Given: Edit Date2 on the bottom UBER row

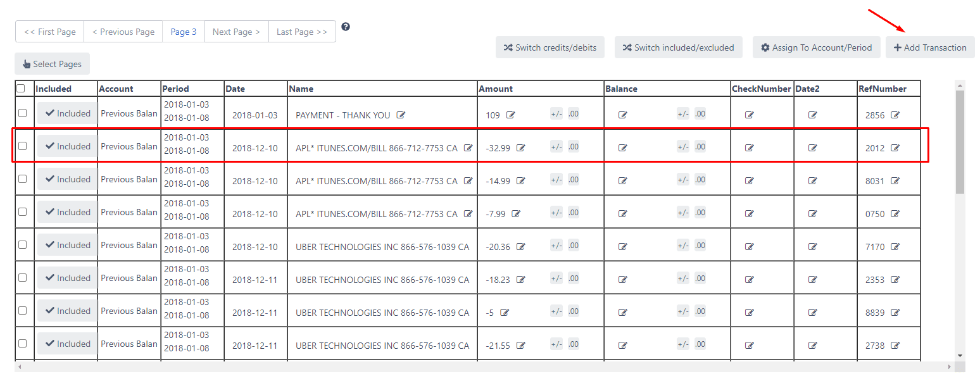Looking at the screenshot, I should (x=812, y=345).
